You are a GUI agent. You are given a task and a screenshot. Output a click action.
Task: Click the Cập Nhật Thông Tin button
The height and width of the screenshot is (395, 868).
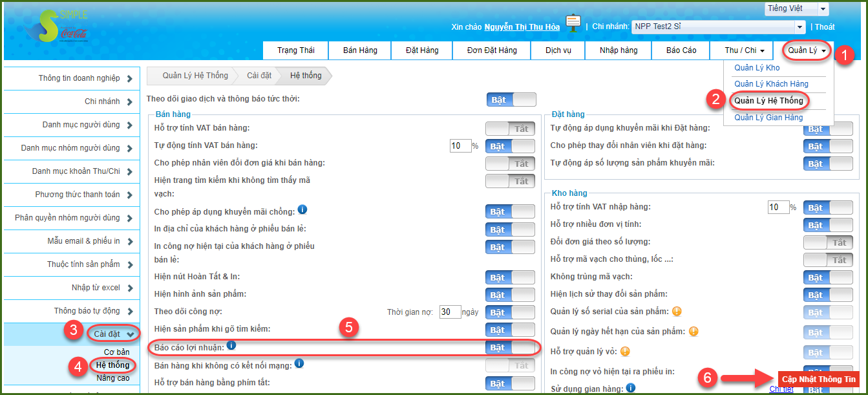(x=818, y=379)
